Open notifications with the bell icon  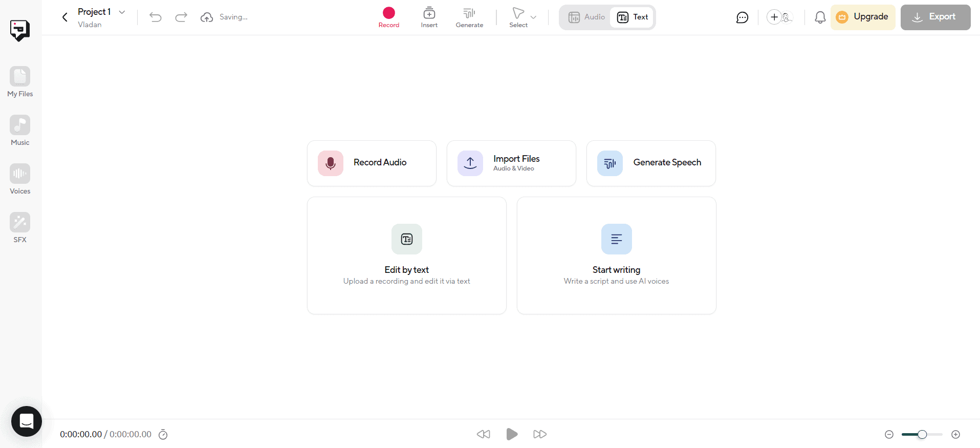coord(820,17)
